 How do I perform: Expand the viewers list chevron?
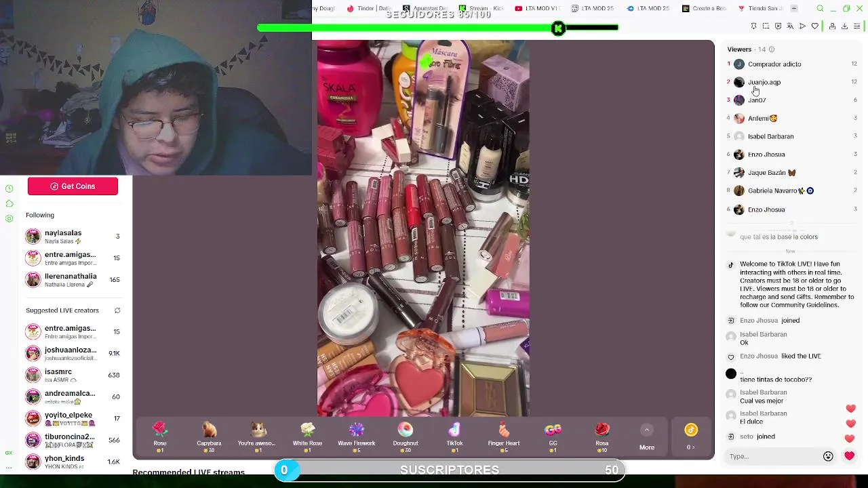(791, 224)
